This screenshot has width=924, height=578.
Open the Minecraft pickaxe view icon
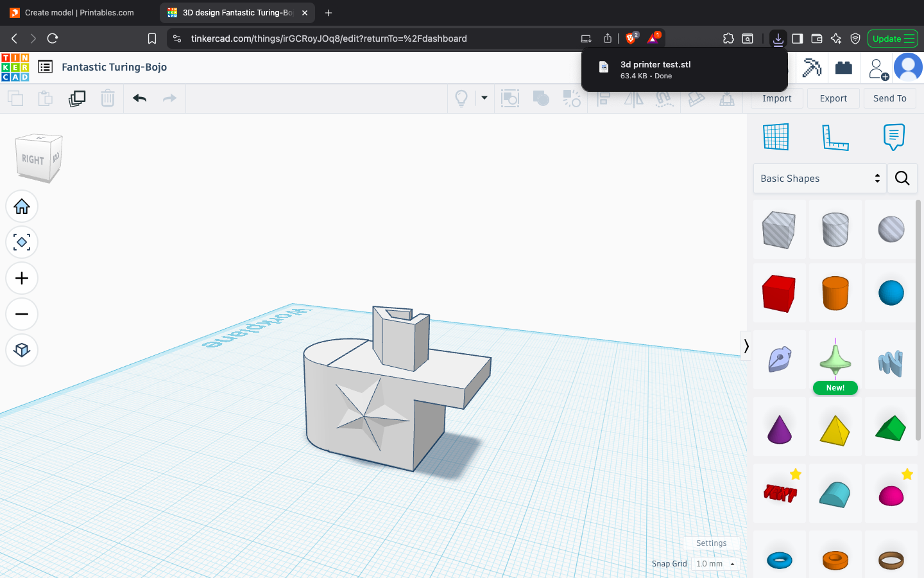coord(812,67)
